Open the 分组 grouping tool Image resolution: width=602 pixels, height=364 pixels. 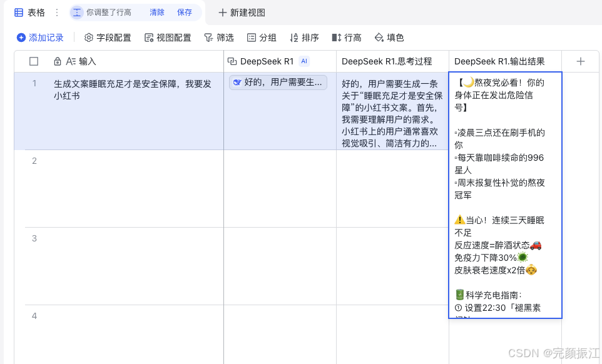[x=262, y=38]
